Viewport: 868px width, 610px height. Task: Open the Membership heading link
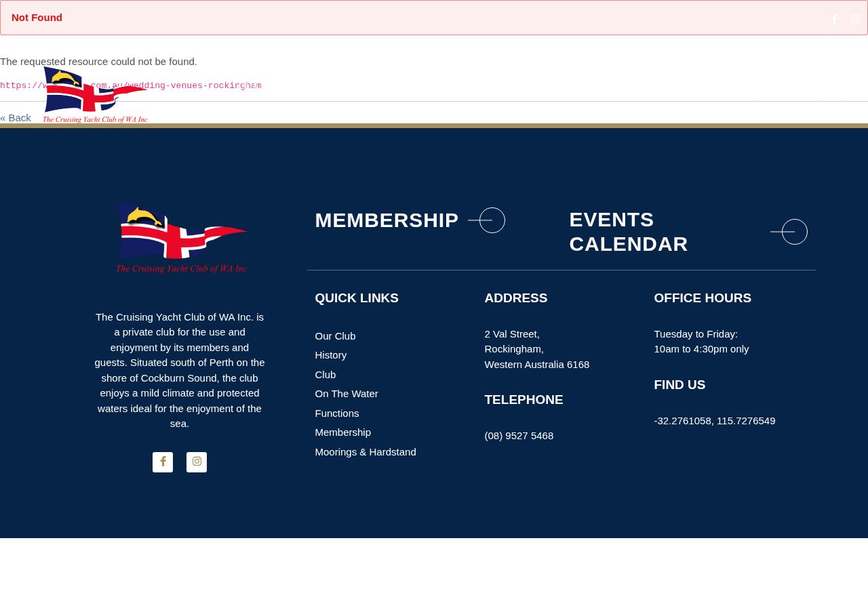pos(387,220)
